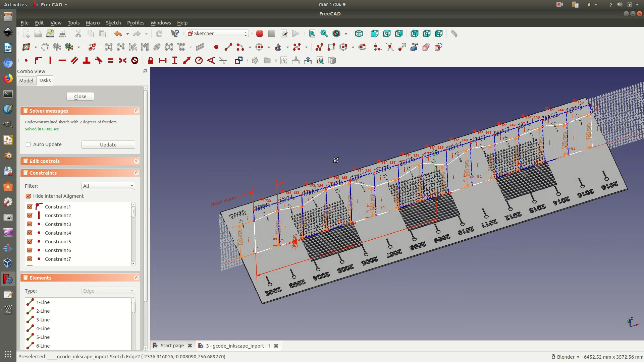Click the What's This help icon
Image resolution: width=644 pixels, height=362 pixels.
[175, 34]
